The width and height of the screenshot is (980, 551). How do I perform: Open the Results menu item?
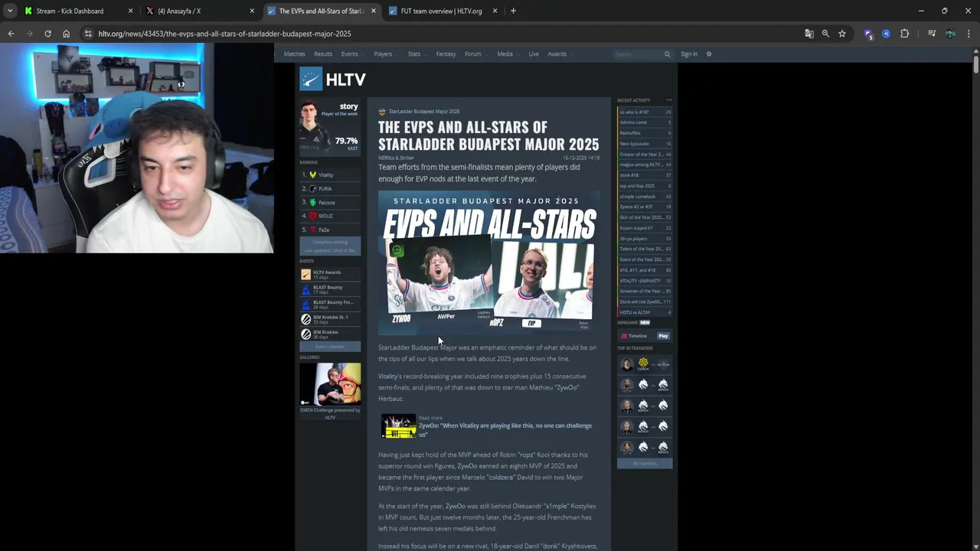tap(323, 54)
